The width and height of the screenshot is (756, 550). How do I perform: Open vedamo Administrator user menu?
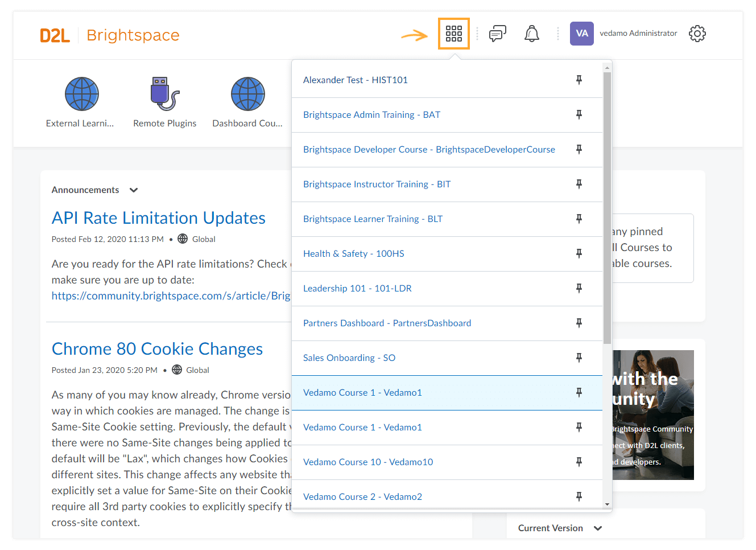point(638,34)
